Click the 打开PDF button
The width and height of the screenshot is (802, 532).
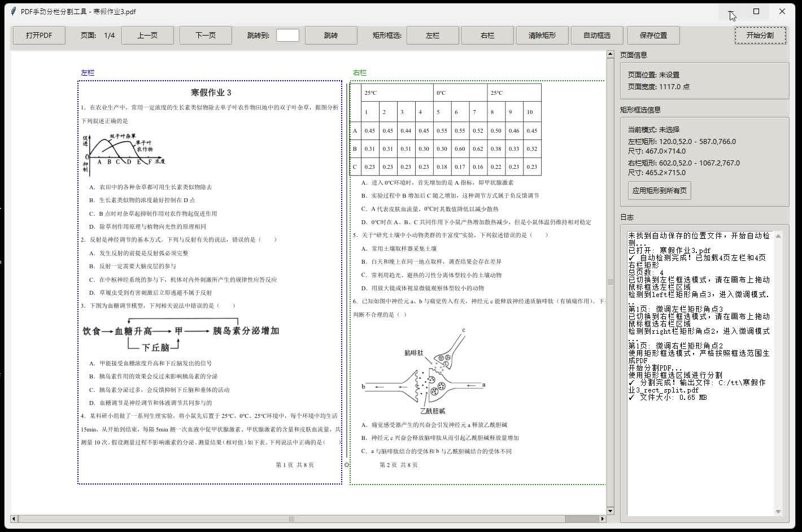pos(39,35)
